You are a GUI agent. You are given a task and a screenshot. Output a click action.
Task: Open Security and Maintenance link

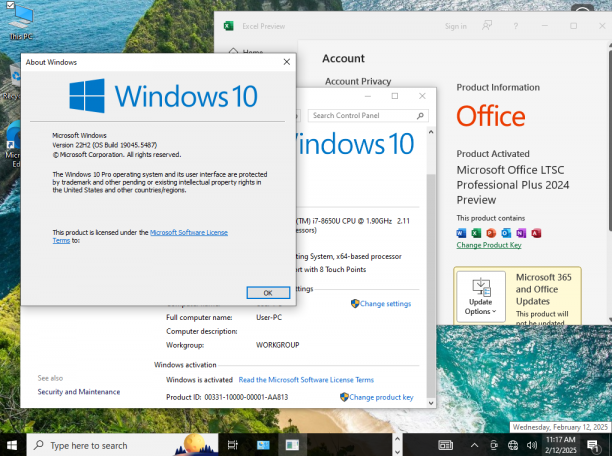(x=78, y=392)
